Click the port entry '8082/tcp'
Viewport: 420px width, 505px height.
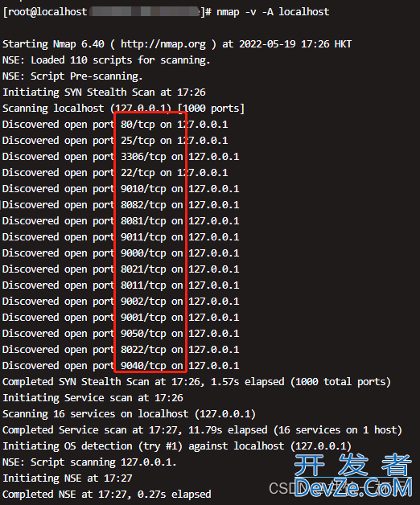click(x=143, y=205)
